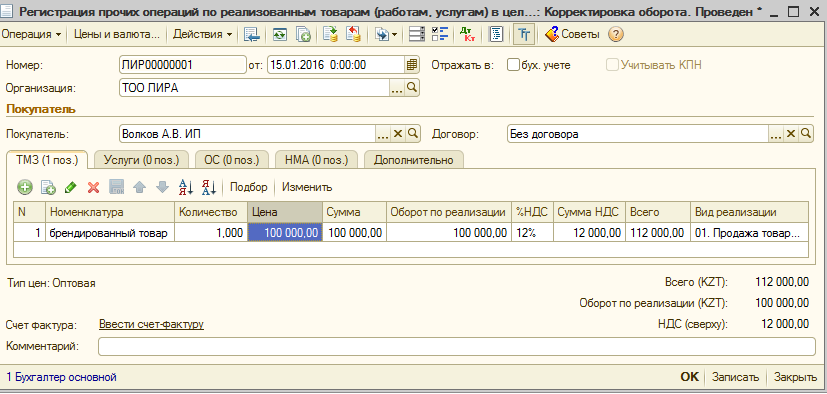Open search for Организация field
This screenshot has width=827, height=394.
[412, 88]
